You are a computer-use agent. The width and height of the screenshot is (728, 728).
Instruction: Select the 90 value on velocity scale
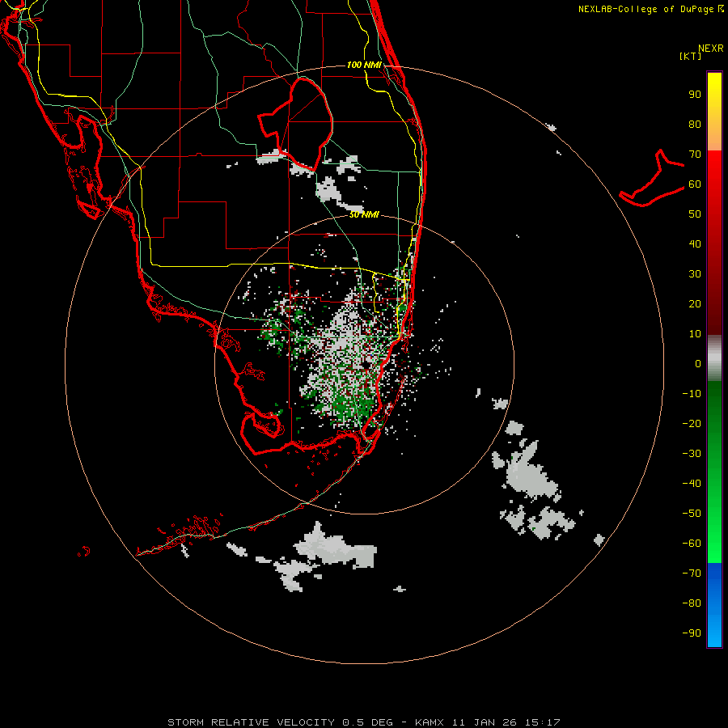[695, 95]
